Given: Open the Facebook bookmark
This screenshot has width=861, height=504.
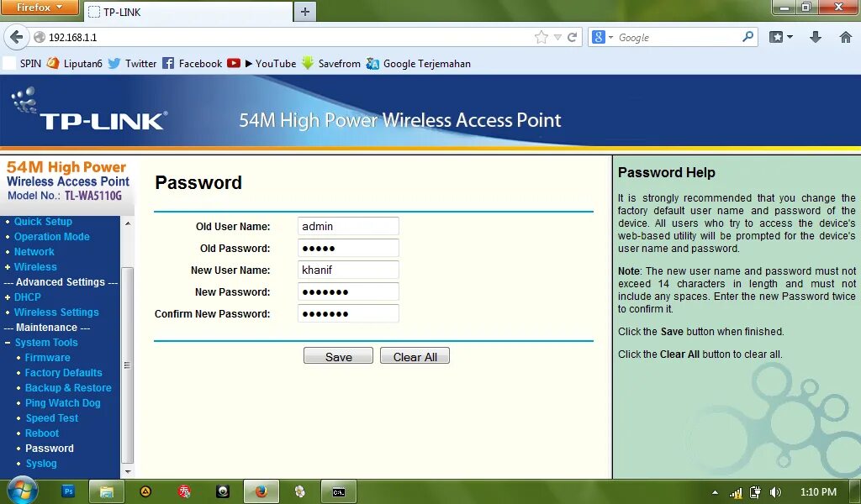Looking at the screenshot, I should pos(193,64).
